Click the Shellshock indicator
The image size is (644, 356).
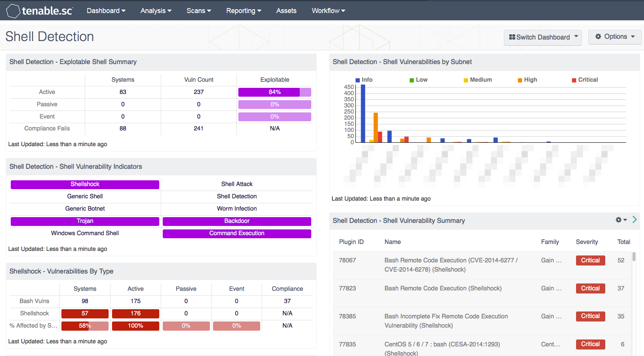pyautogui.click(x=85, y=185)
